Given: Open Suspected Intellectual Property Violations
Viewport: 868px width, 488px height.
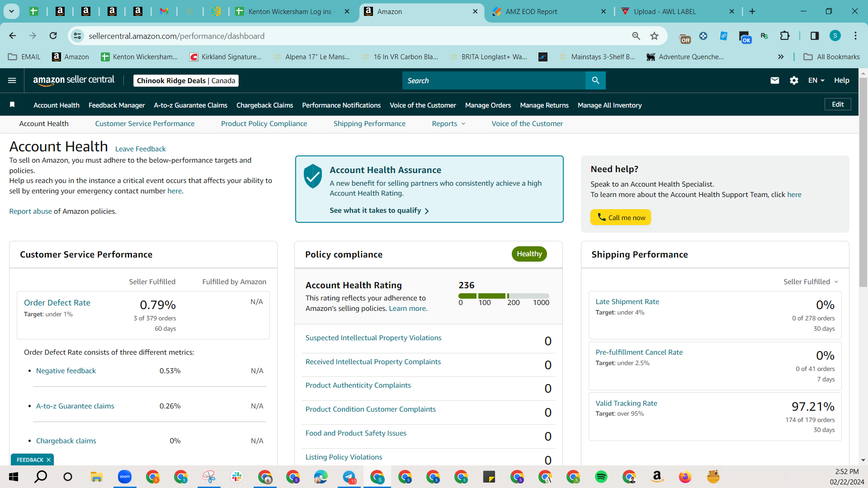Looking at the screenshot, I should [x=373, y=338].
